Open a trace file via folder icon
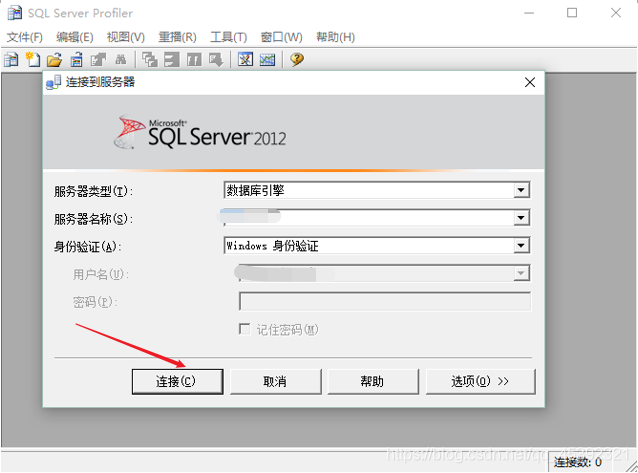 pos(54,60)
